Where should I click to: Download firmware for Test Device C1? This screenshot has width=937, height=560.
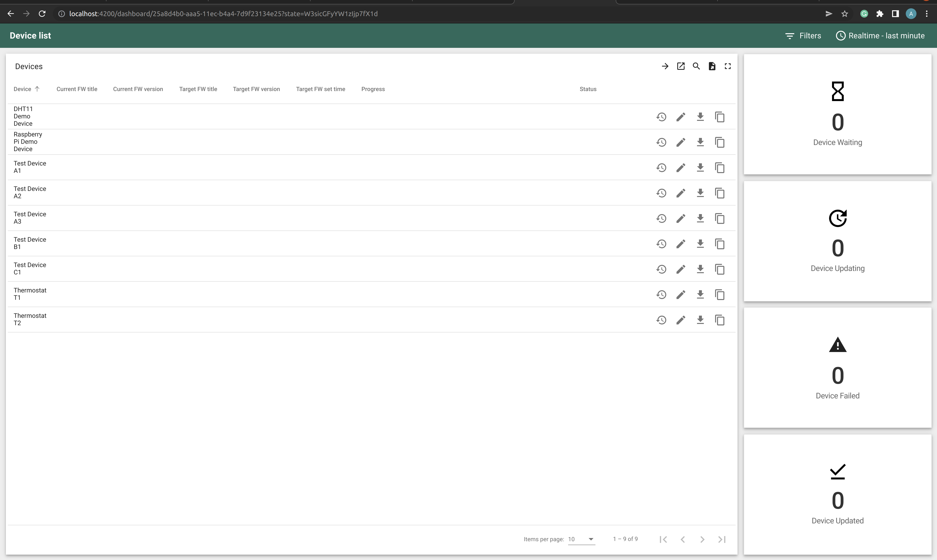(x=700, y=269)
